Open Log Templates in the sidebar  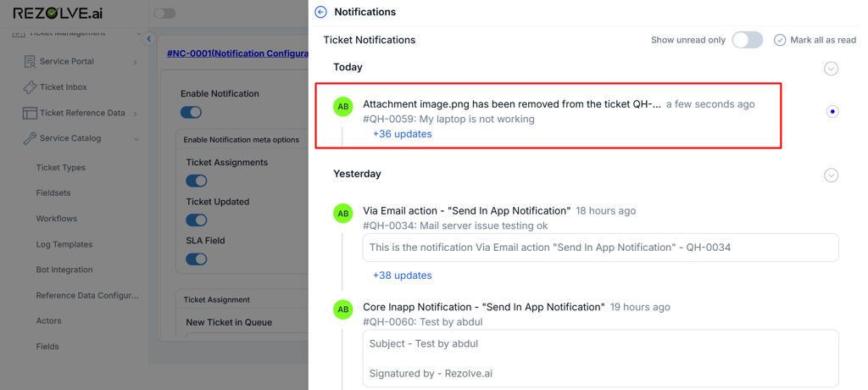[64, 244]
